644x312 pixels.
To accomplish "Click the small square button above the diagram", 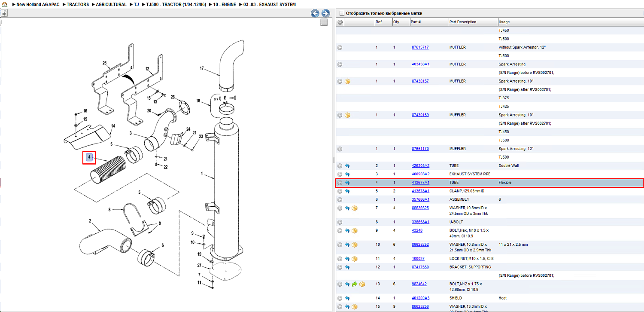I will 324,22.
